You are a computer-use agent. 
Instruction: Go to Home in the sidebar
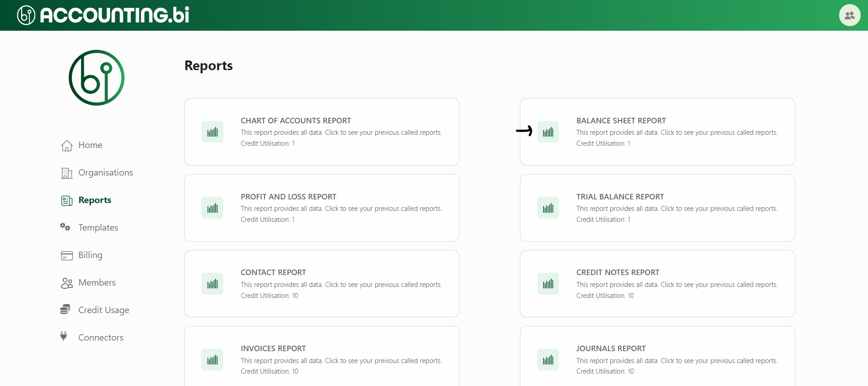click(90, 145)
